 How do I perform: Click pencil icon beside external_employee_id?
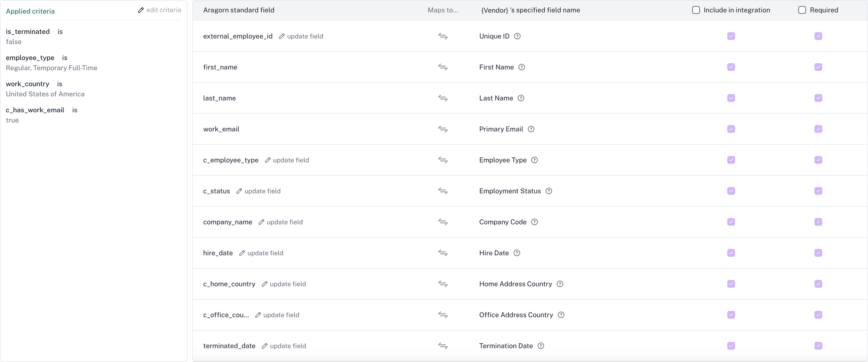(x=282, y=36)
